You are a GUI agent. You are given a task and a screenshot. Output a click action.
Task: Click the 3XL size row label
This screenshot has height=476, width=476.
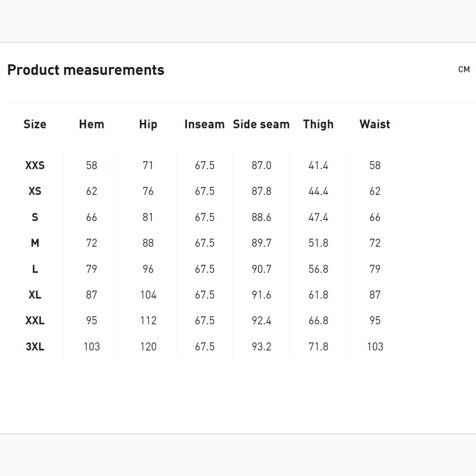35,347
